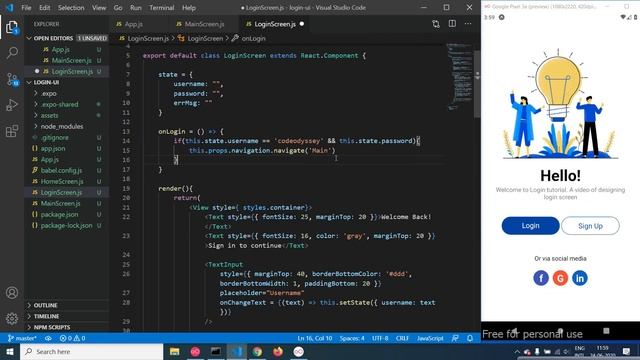Screen dimensions: 640x360
Task: Open package-lock.json in the explorer
Action: point(67,225)
